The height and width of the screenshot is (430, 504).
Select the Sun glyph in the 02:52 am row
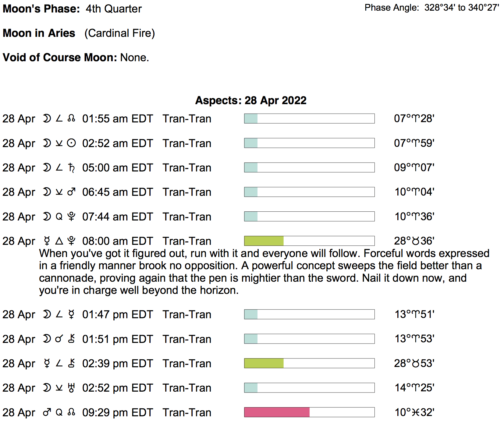(x=71, y=143)
